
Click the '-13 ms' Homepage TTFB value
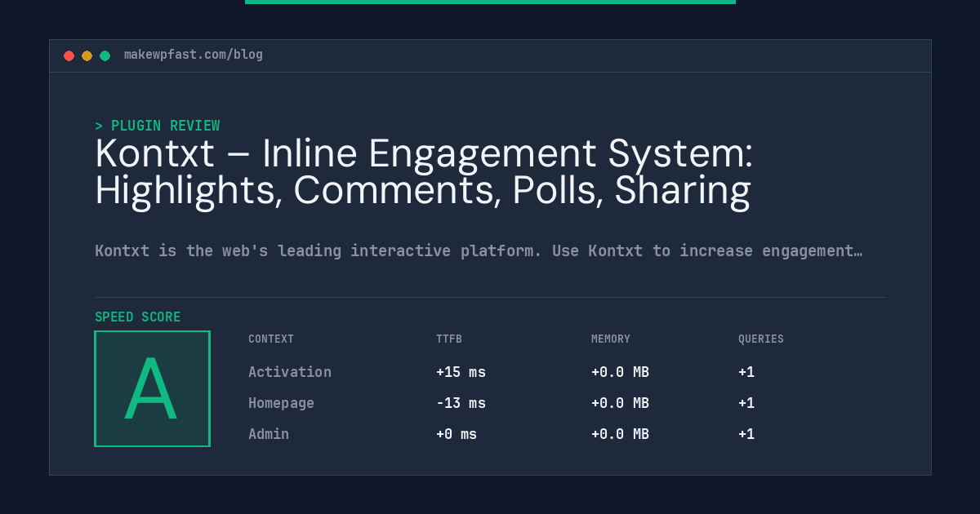pos(461,403)
